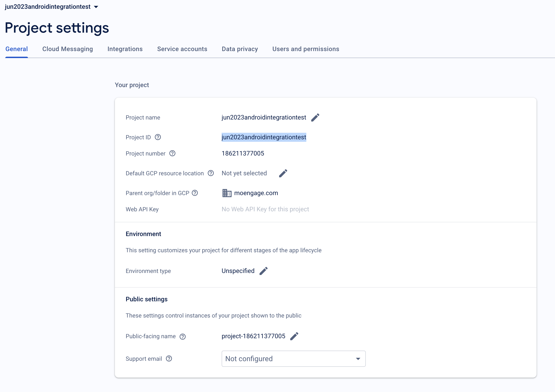This screenshot has height=392, width=555.
Task: Edit Public-facing name with pencil icon
Action: click(294, 336)
